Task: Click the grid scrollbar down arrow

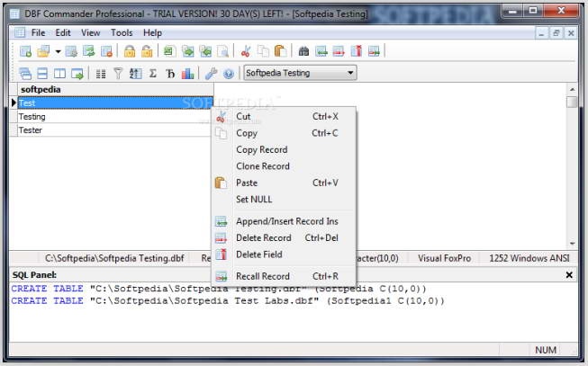Action: (572, 244)
